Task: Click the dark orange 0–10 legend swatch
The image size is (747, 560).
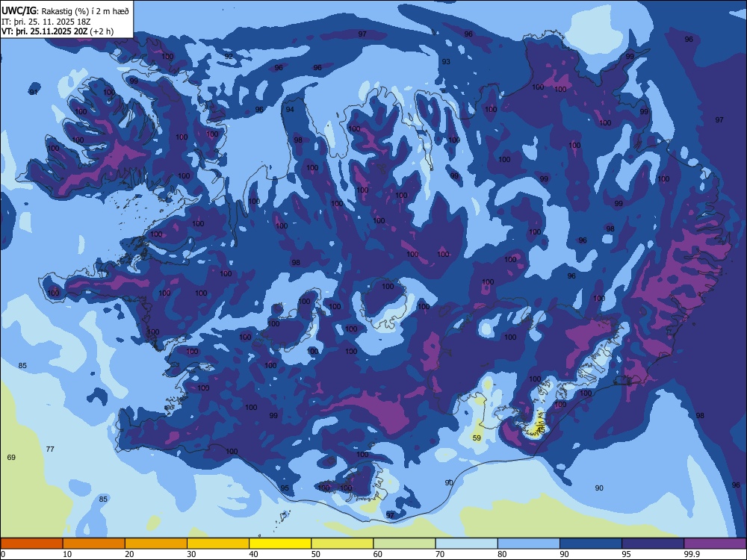Action: point(31,544)
